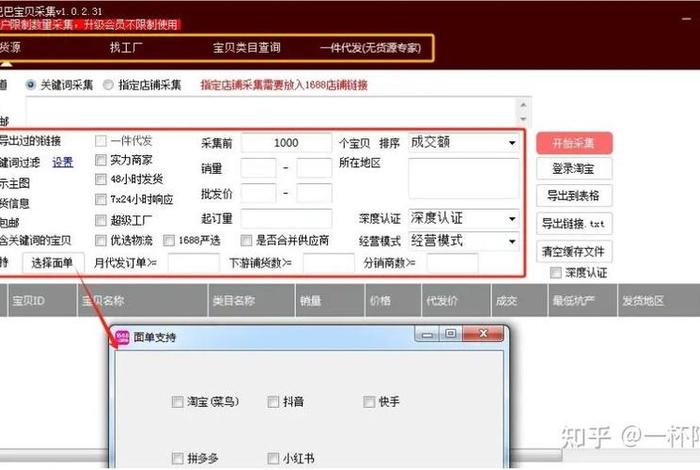
Task: Open the 排序 成交额 dropdown
Action: point(463,143)
